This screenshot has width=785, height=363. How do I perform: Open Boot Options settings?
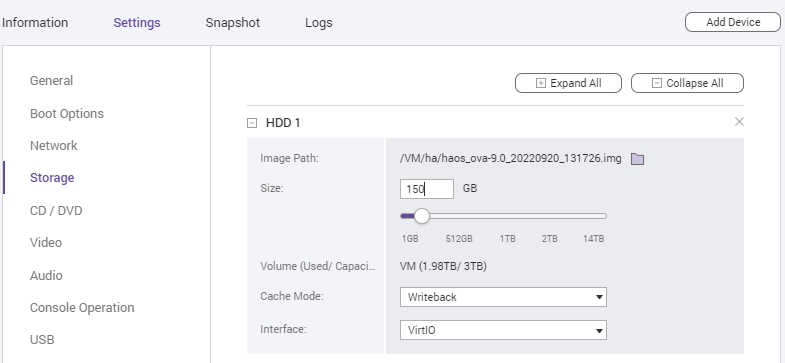(x=67, y=114)
